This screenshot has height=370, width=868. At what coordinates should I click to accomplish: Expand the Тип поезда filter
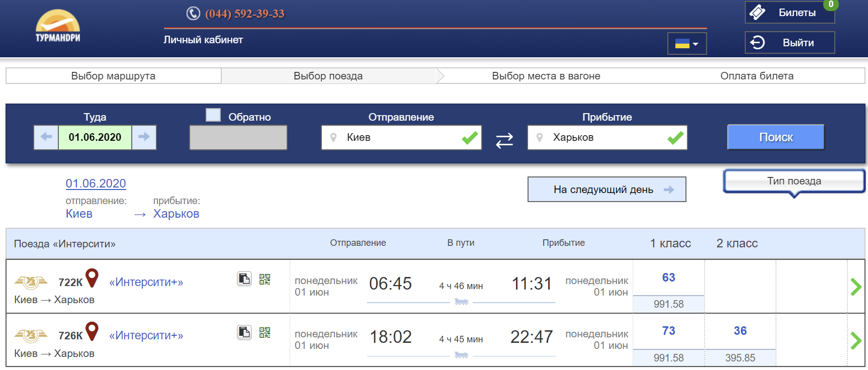tap(794, 181)
